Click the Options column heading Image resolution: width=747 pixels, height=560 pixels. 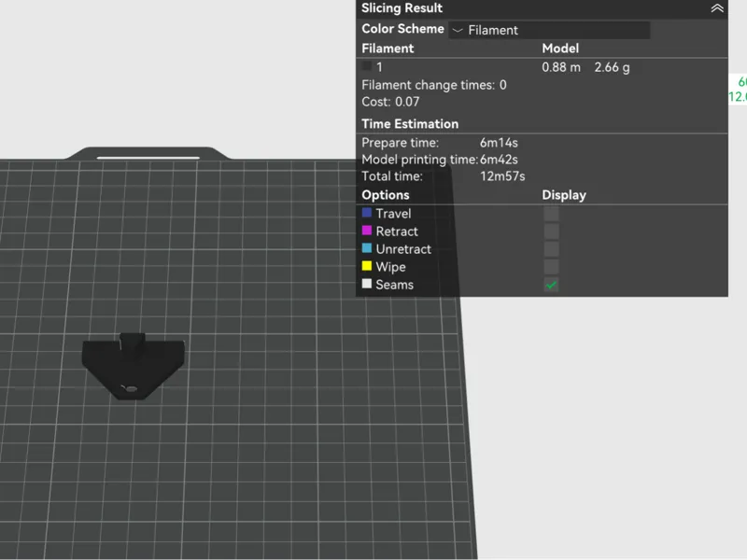point(385,195)
